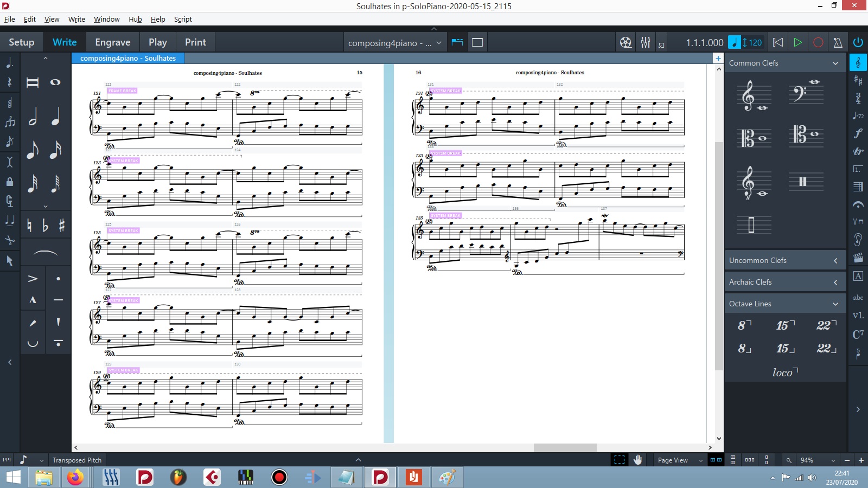Open the Chord Symbols panel

(858, 334)
